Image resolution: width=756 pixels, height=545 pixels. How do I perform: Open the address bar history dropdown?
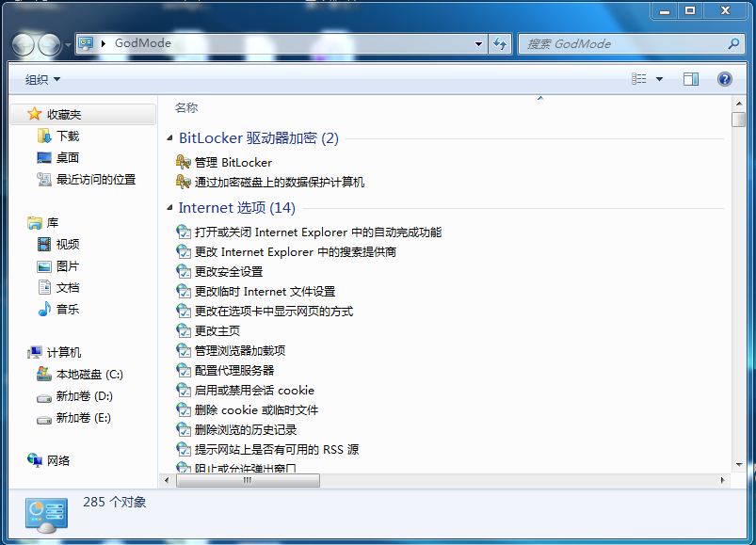(x=478, y=44)
